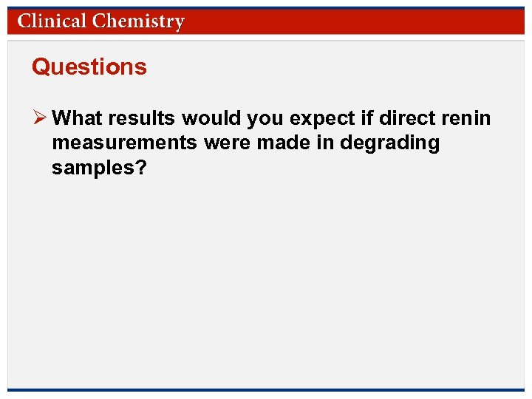This screenshot has width=532, height=399.
Task: Click the word "Clinical" in the header
Action: click(x=52, y=21)
